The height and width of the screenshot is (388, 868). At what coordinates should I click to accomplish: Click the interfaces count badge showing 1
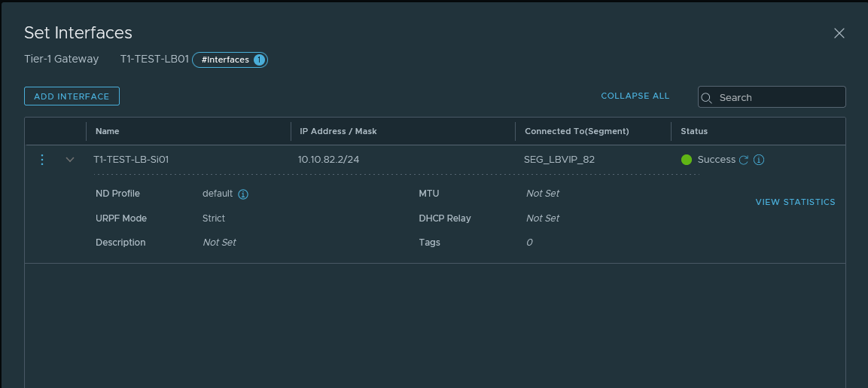259,60
